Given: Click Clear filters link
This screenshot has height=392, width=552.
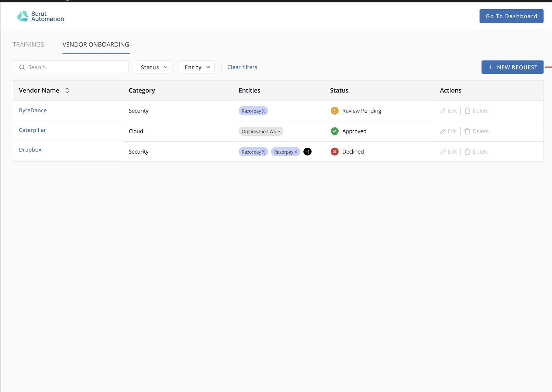Looking at the screenshot, I should click(x=242, y=67).
